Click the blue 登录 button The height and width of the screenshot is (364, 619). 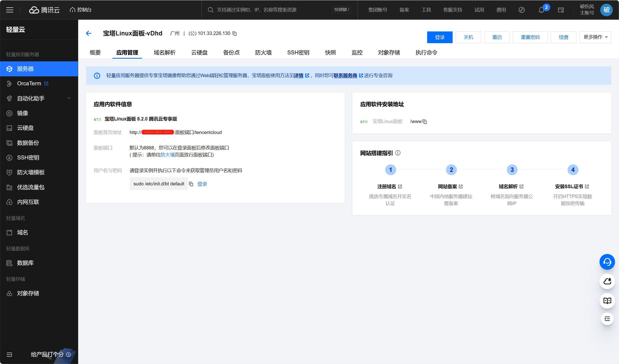point(440,37)
